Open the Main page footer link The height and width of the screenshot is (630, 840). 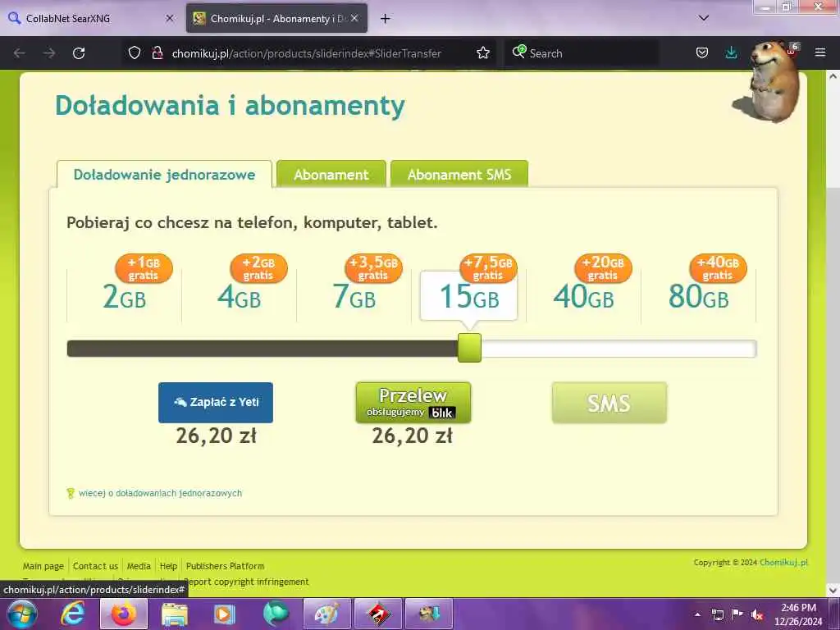click(x=43, y=566)
